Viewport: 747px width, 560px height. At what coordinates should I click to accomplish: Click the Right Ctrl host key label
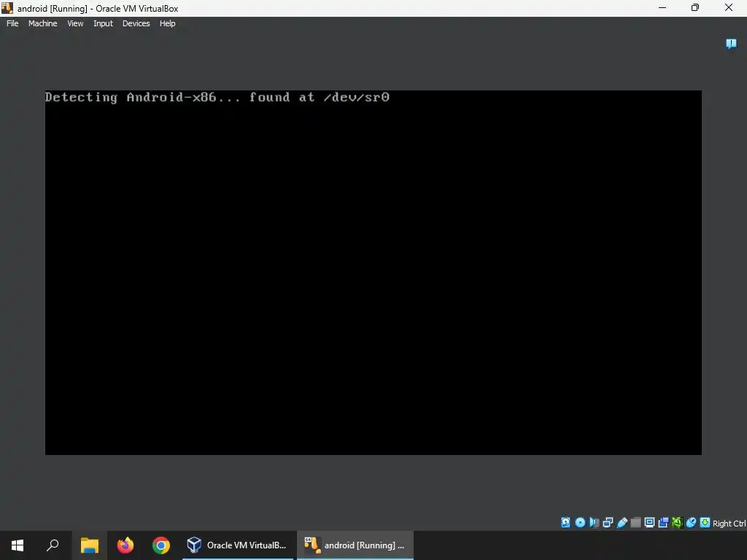[x=729, y=523]
